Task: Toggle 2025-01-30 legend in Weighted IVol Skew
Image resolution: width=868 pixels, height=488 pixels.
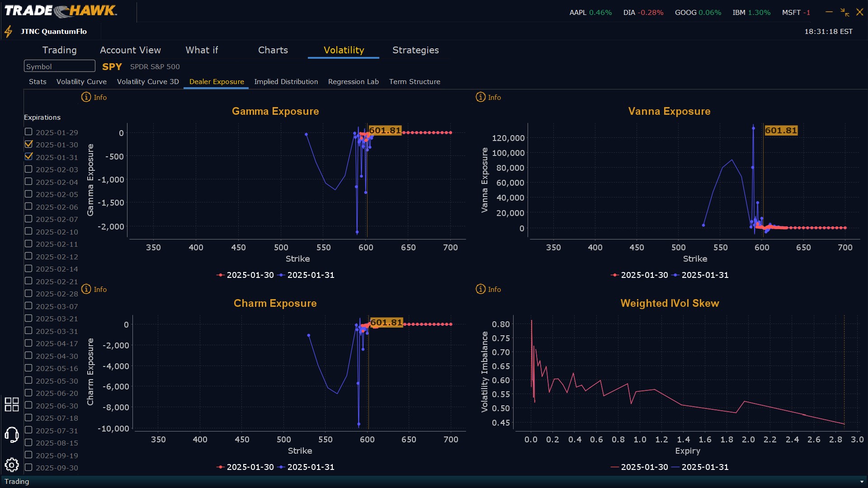Action: point(639,467)
